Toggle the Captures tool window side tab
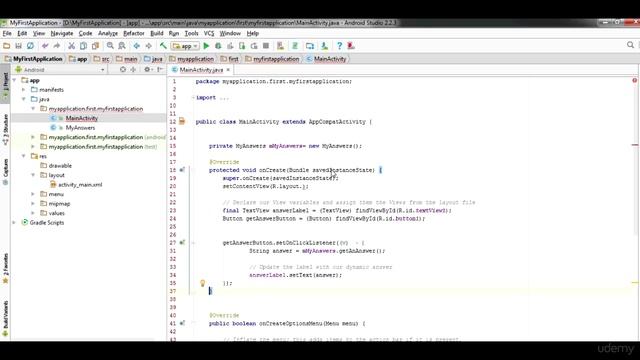Viewport: 640px width, 360px height. pos(5,171)
